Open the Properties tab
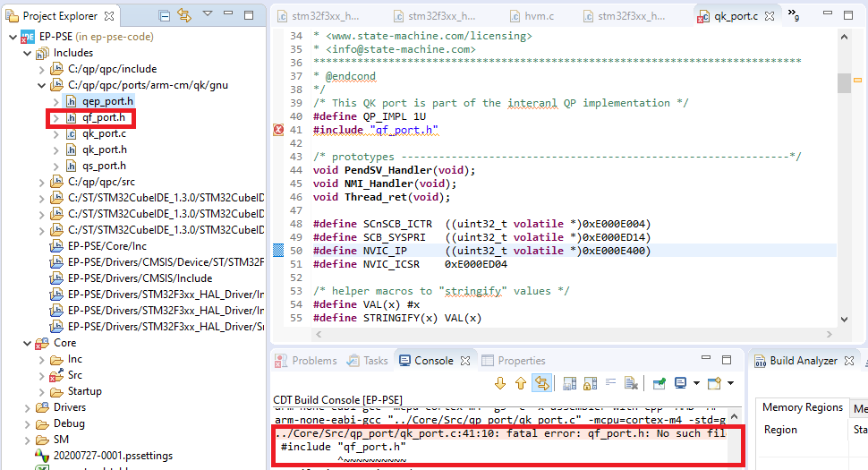This screenshot has width=868, height=470. click(x=514, y=361)
